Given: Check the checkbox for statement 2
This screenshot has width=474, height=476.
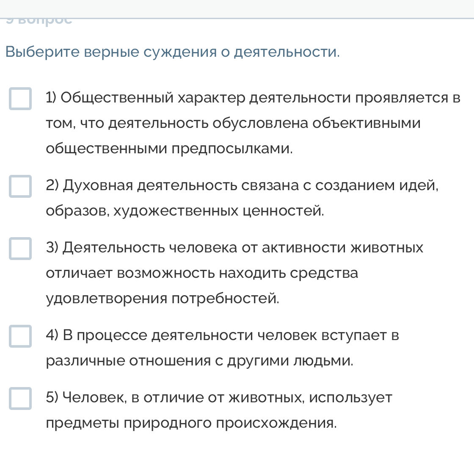Looking at the screenshot, I should tap(20, 187).
